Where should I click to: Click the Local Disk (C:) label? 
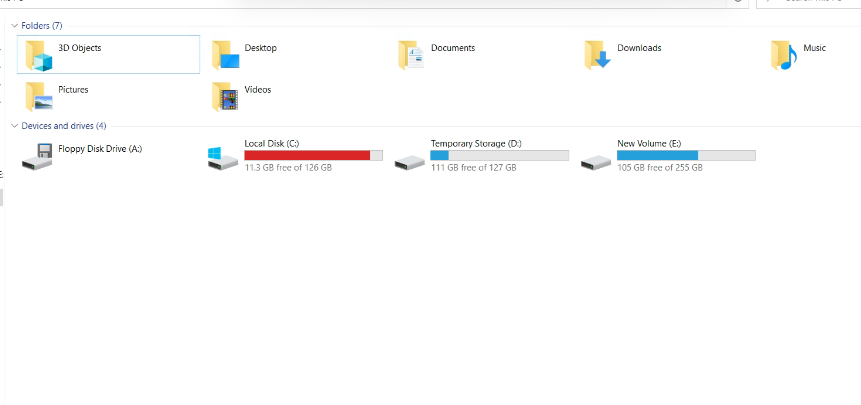pyautogui.click(x=272, y=143)
